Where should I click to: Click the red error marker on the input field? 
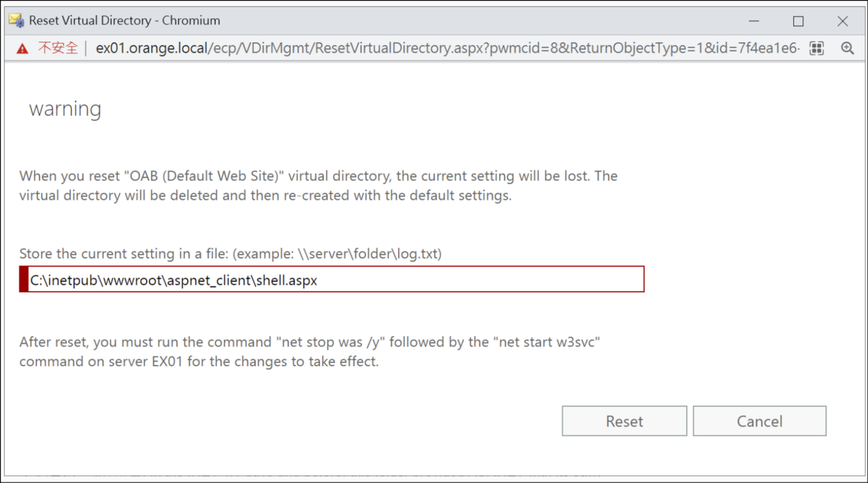24,280
